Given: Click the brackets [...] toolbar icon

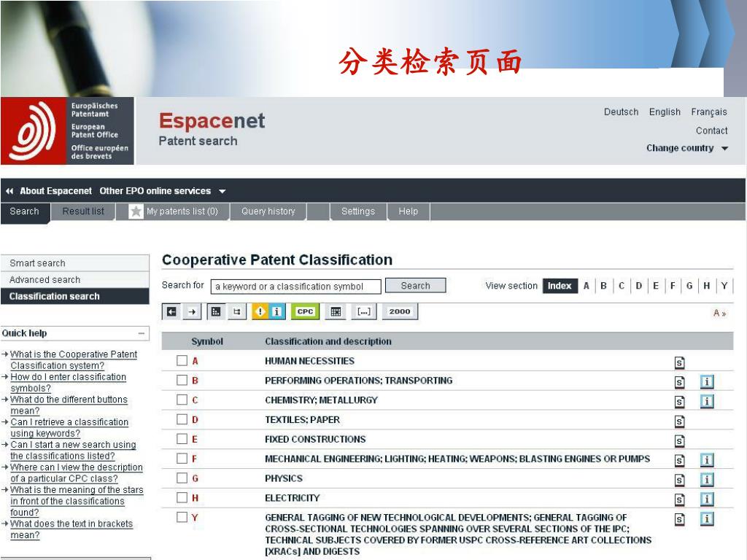Looking at the screenshot, I should [x=364, y=312].
